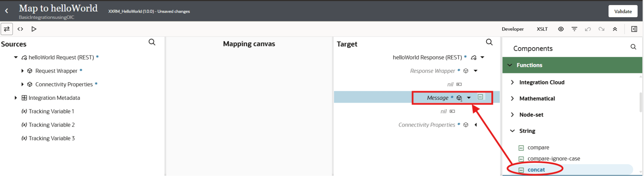Search in the Target panel
Viewport: 644px width, 176px height.
489,42
